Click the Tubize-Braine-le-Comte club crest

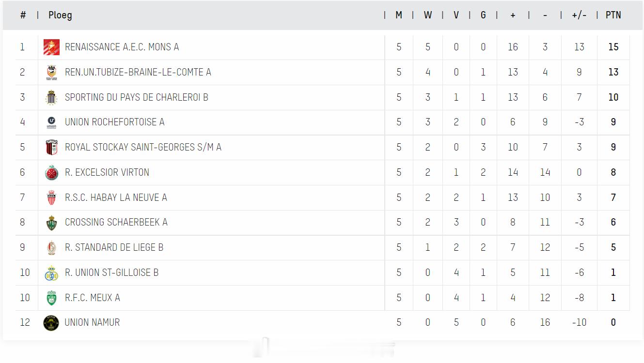click(x=51, y=72)
